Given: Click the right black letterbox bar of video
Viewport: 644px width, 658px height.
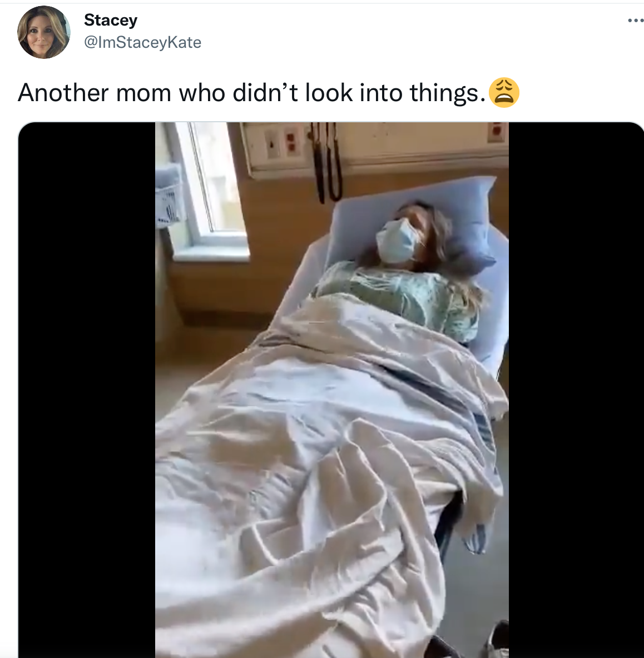Looking at the screenshot, I should [x=576, y=390].
